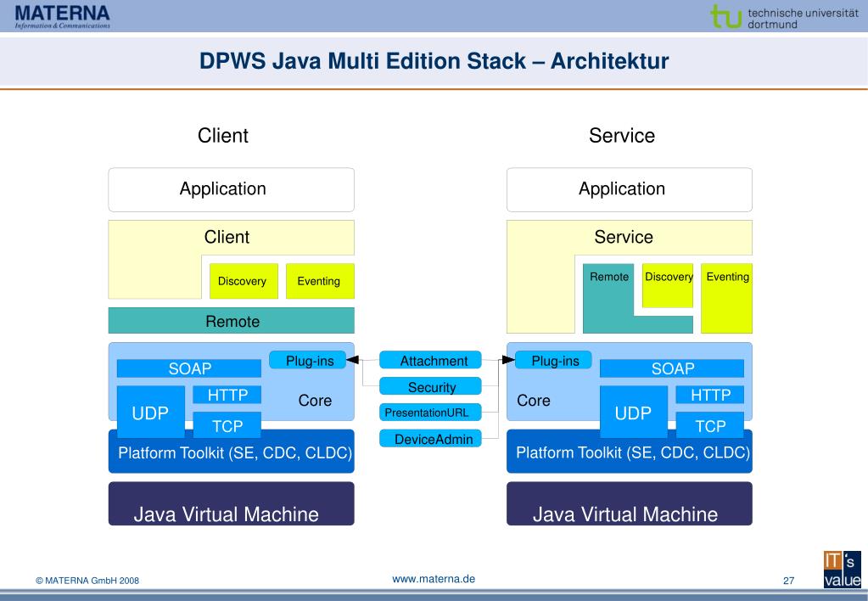Select the DeviceAdmin plug-in box
Screen dimensions: 868x601
click(x=430, y=439)
